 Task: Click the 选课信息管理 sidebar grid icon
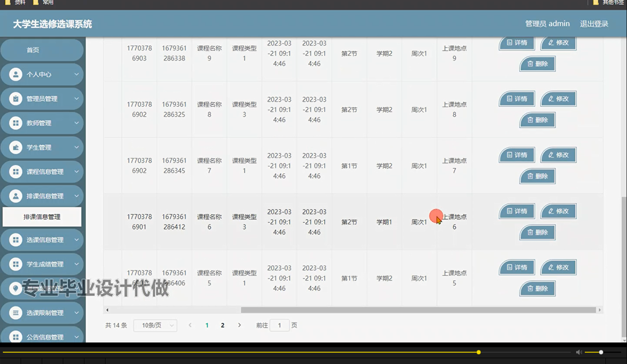[16, 240]
